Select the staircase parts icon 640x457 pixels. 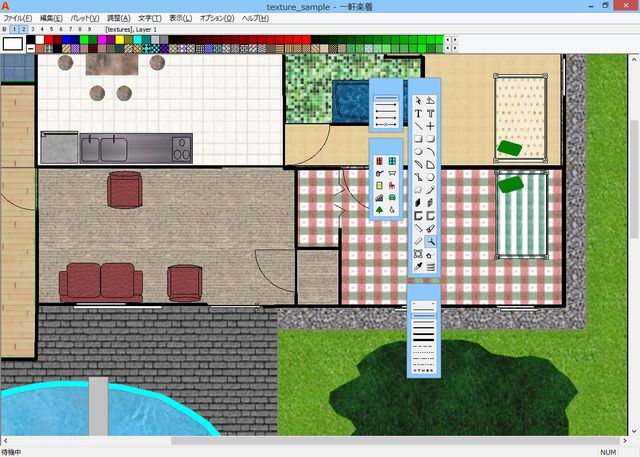pos(379,197)
